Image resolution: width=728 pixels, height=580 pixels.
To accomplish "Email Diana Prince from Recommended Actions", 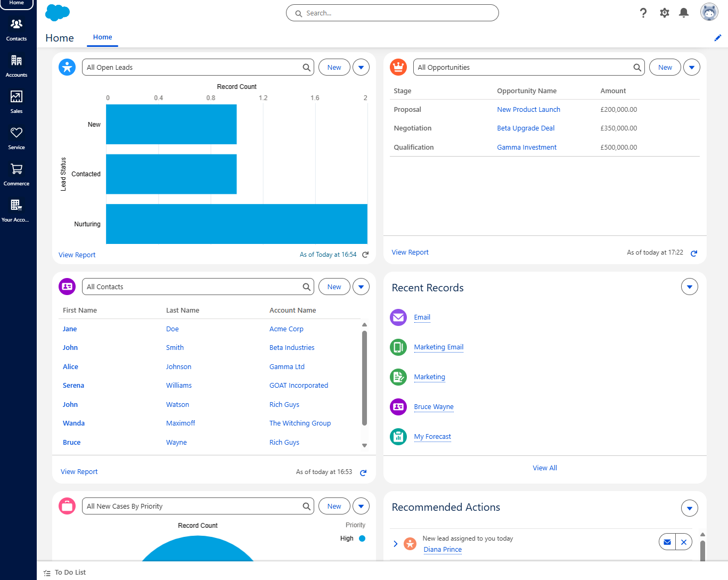I will pos(667,542).
